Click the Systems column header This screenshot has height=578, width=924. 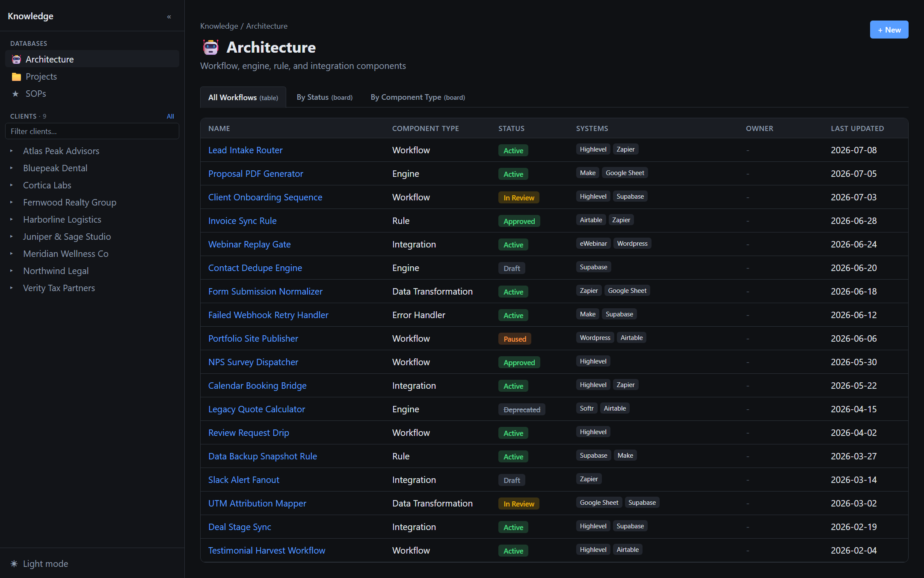point(592,128)
